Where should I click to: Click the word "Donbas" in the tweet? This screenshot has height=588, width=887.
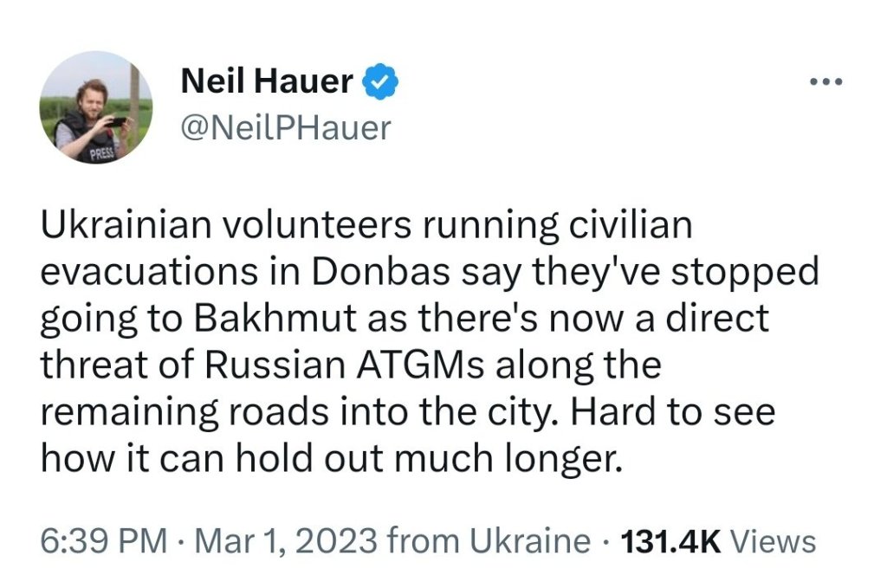coord(396,272)
